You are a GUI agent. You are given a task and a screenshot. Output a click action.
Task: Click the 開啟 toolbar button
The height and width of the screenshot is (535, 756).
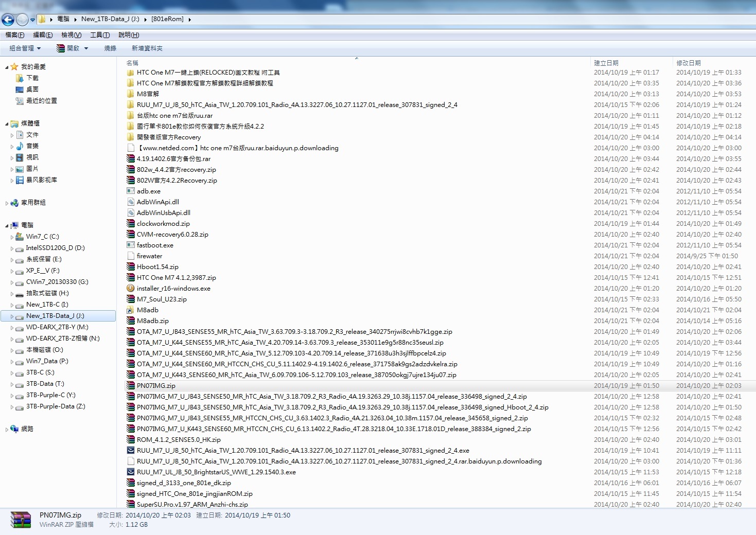pos(68,48)
